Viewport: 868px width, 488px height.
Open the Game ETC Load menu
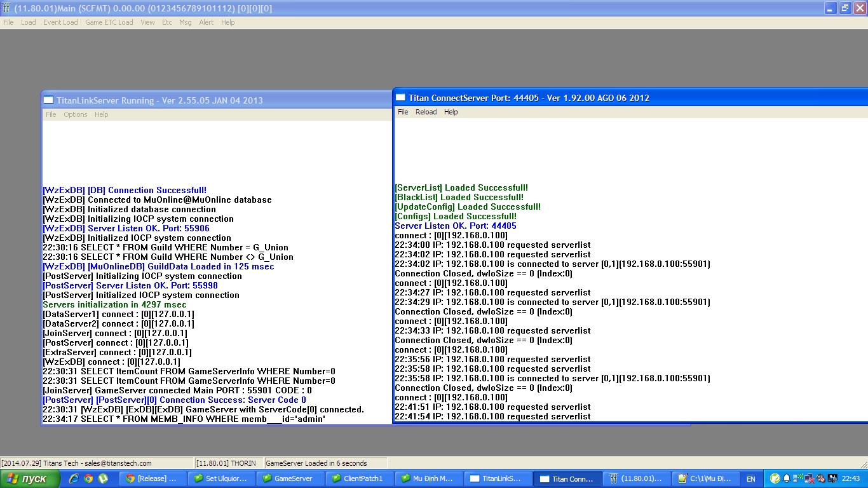[x=109, y=22]
